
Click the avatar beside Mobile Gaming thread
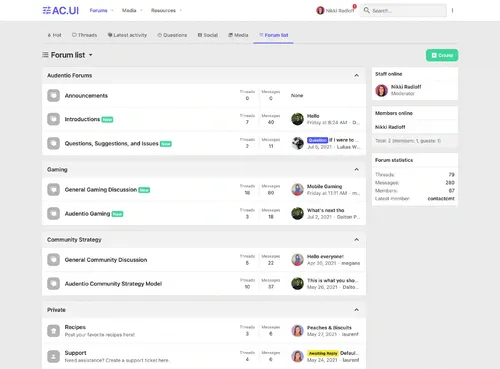pos(297,190)
